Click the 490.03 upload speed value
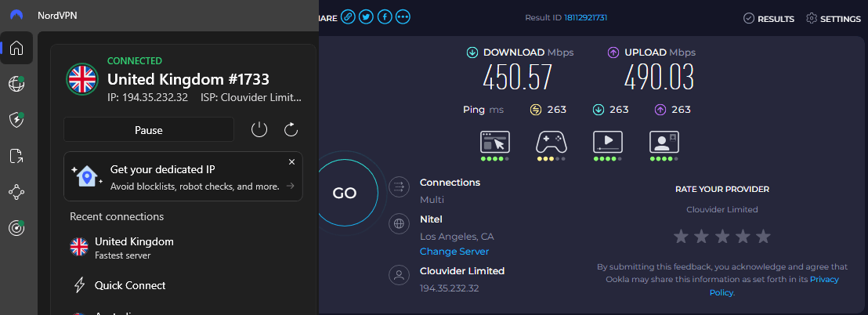This screenshot has width=868, height=315. coord(659,78)
